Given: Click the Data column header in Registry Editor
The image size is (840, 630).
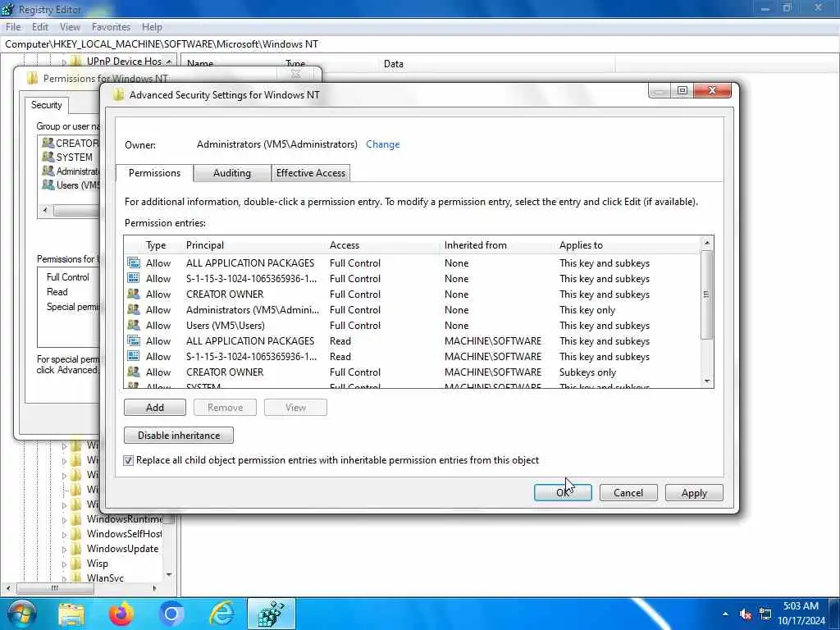Looking at the screenshot, I should coord(393,64).
